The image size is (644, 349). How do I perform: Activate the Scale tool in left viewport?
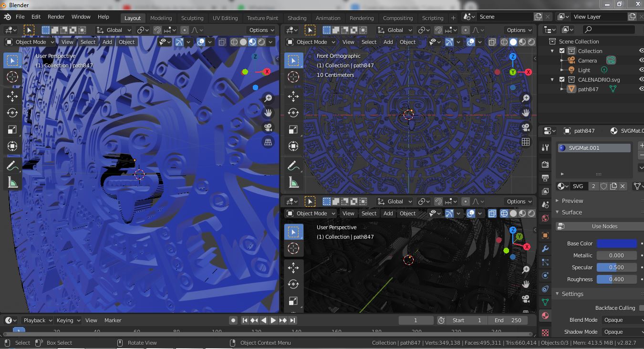pos(12,129)
